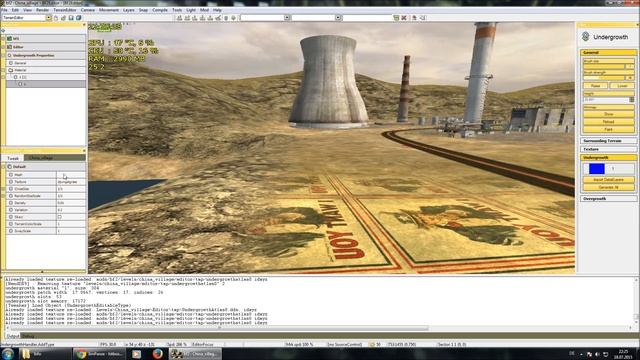Open the Compile menu
This screenshot has width=640, height=360.
pyautogui.click(x=160, y=10)
